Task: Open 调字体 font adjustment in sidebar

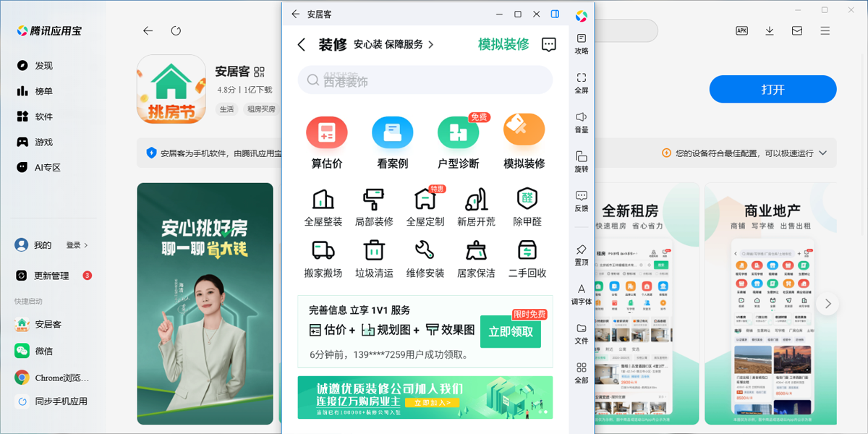Action: pyautogui.click(x=582, y=294)
